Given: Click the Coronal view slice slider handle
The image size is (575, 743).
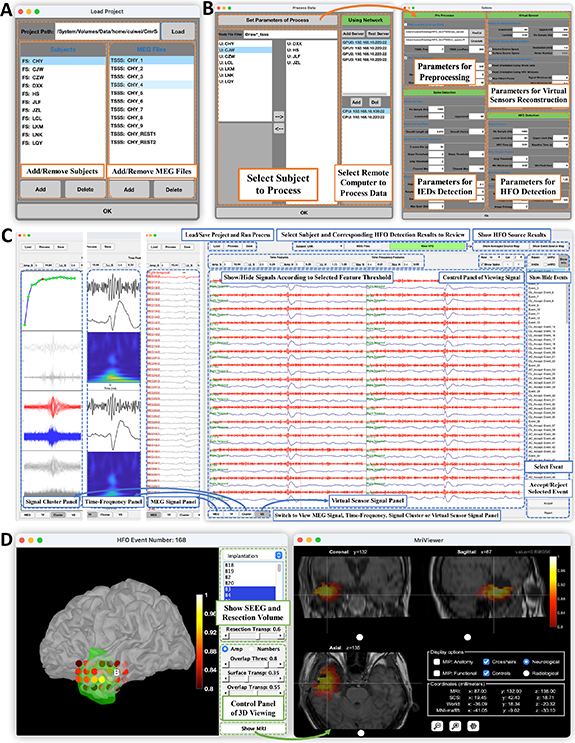Looking at the screenshot, I should (360, 637).
